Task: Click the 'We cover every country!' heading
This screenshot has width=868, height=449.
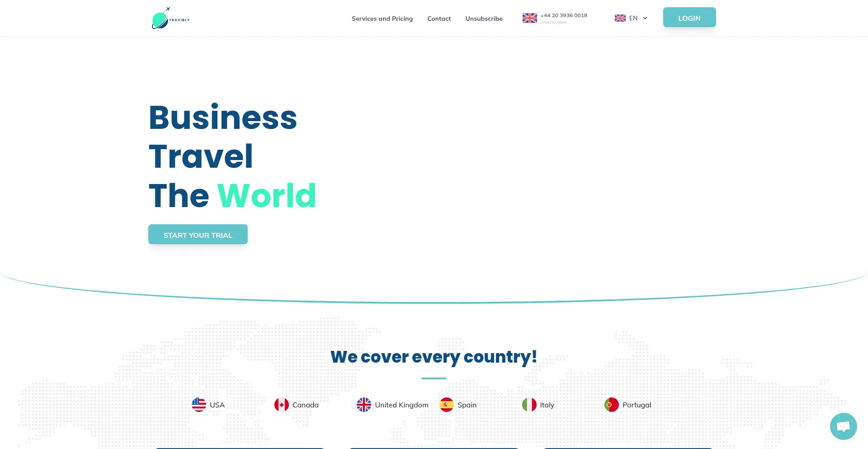Action: [x=434, y=357]
